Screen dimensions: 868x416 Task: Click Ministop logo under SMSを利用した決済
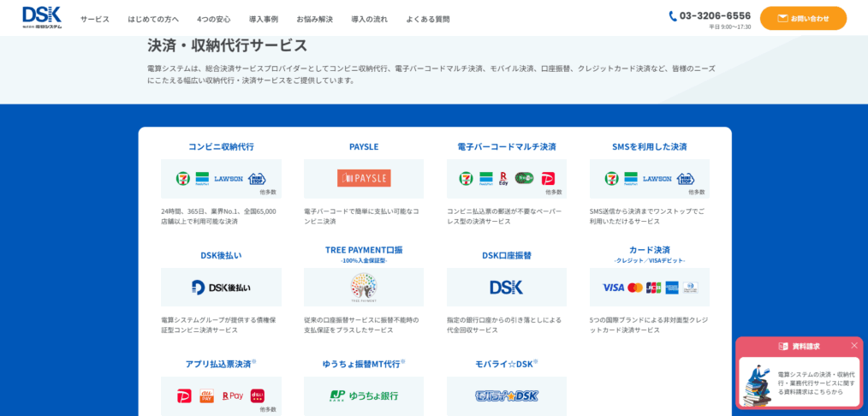coord(686,178)
